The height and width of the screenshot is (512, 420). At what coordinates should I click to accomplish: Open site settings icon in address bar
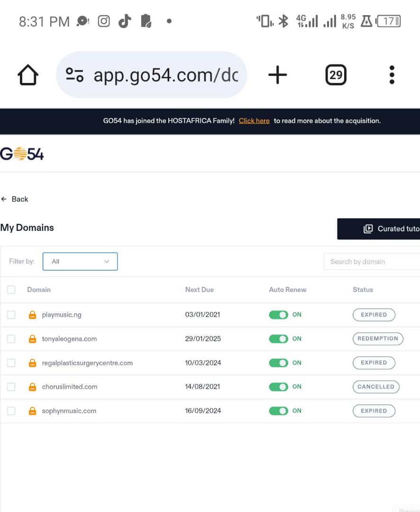[x=74, y=75]
